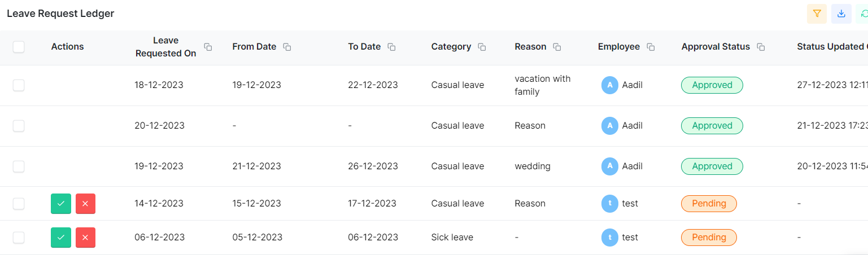Open the filter options icon
Image resolution: width=868 pixels, height=255 pixels.
click(817, 14)
